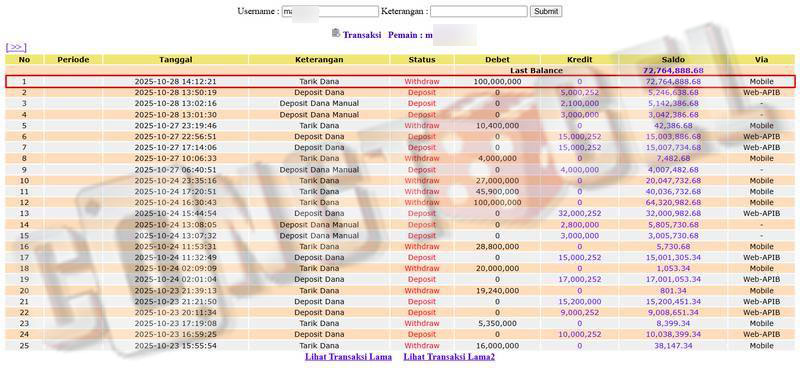Click the Via column header

[761, 60]
